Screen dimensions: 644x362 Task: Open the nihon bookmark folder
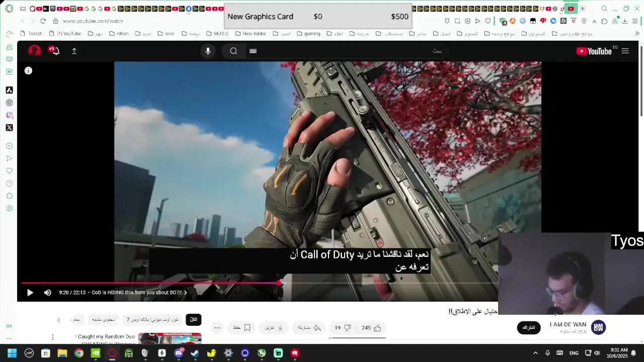[x=118, y=34]
